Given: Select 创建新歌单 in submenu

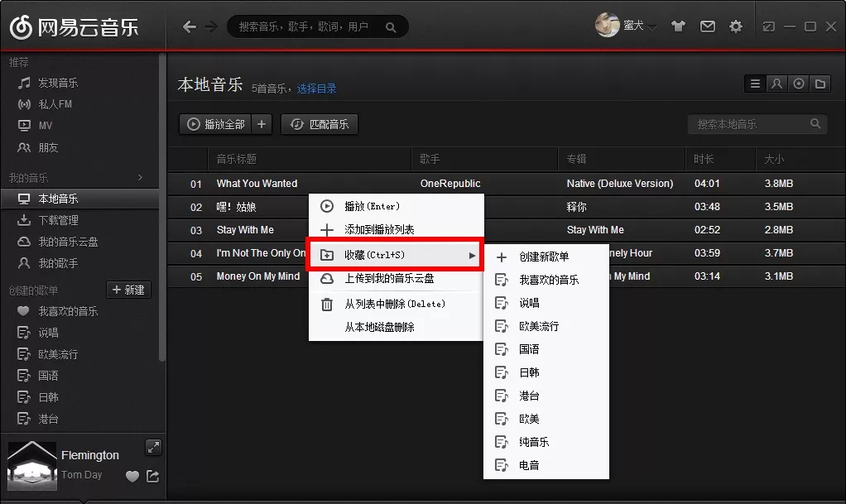Looking at the screenshot, I should (x=546, y=257).
